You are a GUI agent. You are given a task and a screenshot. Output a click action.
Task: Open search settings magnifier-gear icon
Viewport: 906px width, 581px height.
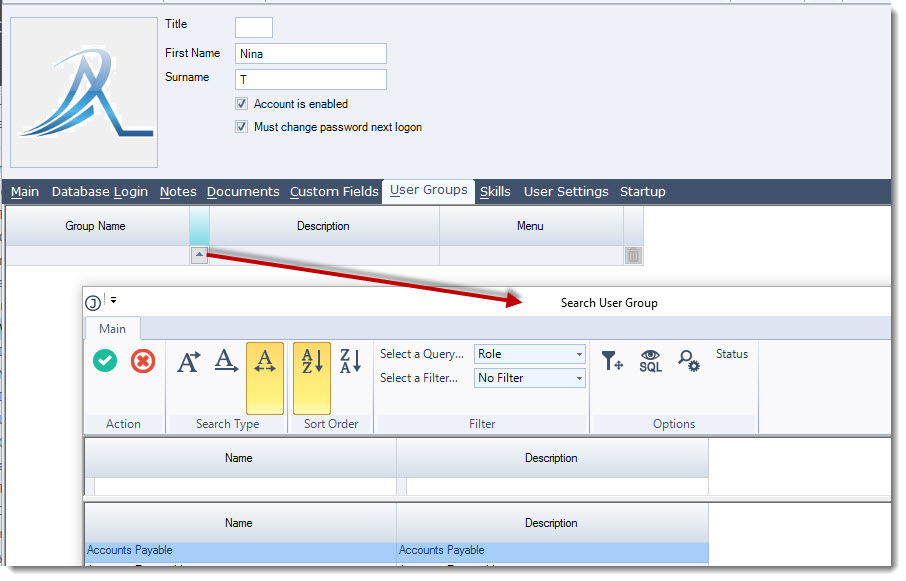coord(688,361)
